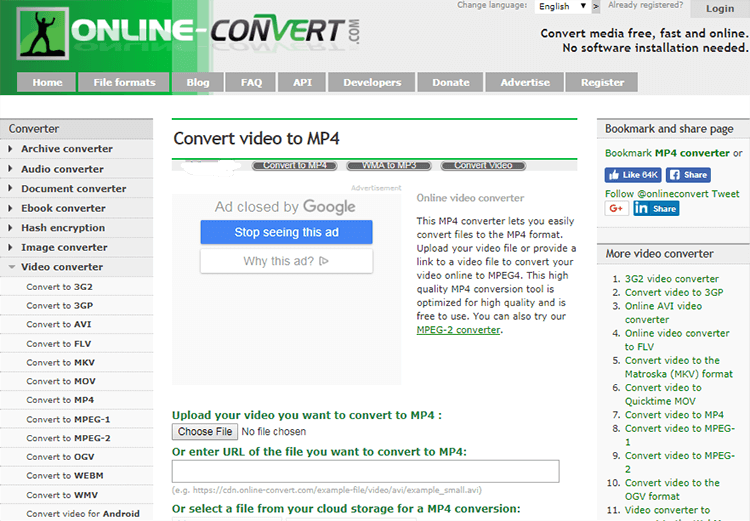Click the WMA to MP3 ad pill
Viewport: 750px width, 521px height.
pyautogui.click(x=389, y=166)
